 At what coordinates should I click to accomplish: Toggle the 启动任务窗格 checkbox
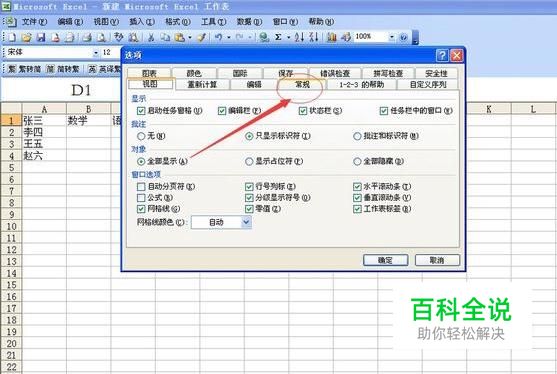(x=141, y=111)
